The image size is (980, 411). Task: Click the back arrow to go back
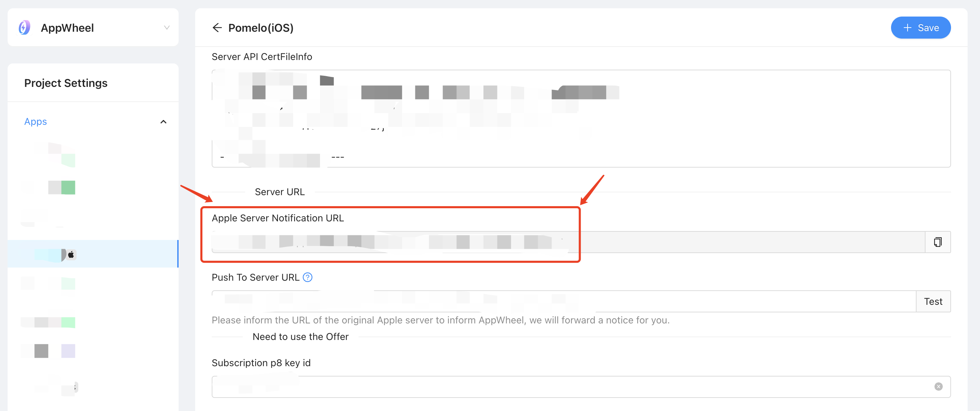pos(218,28)
